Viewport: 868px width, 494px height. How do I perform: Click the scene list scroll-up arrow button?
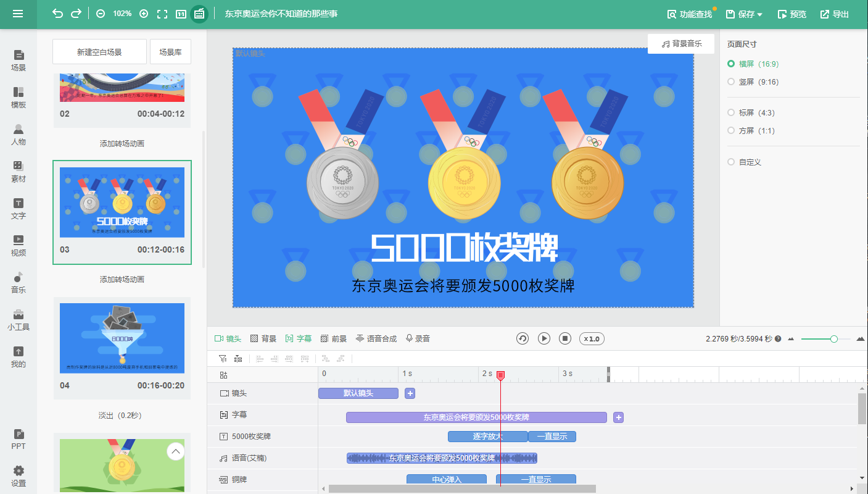click(x=176, y=451)
